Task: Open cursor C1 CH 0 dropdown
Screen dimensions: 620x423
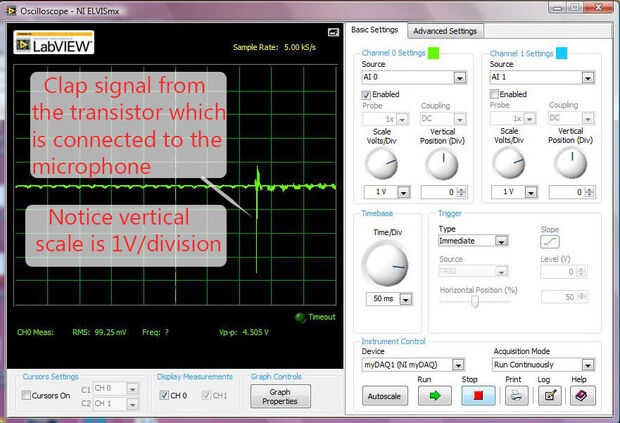Action: click(132, 389)
